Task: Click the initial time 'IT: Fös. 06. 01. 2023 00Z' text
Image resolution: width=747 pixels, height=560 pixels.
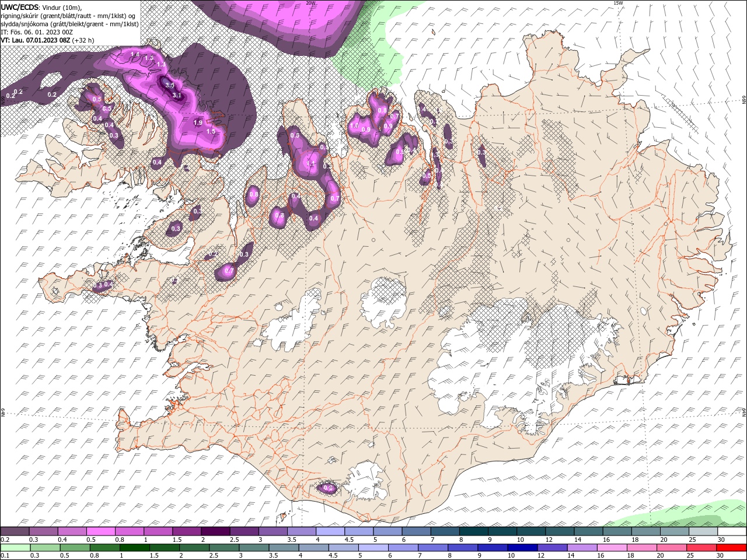Action: pyautogui.click(x=36, y=32)
